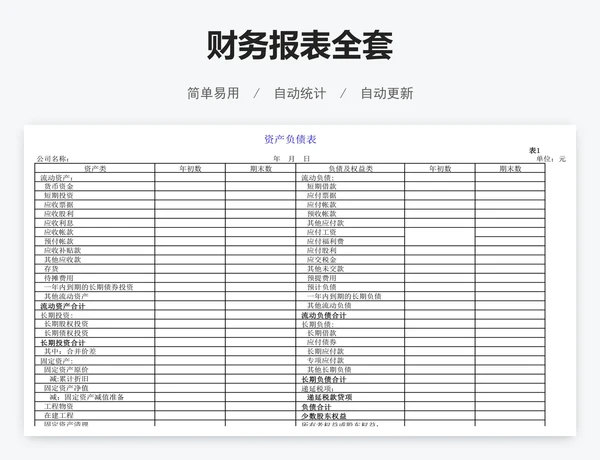Viewport: 600px width, 460px height.
Task: Select the 应付股利 row label
Action: click(x=321, y=251)
